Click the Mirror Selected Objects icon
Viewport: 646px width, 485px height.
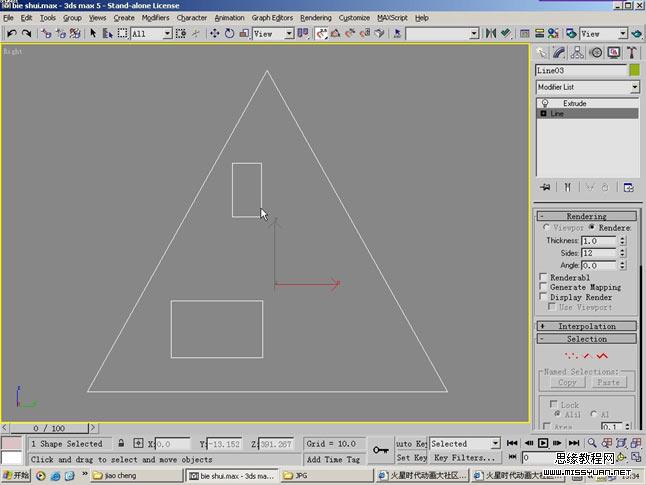coord(490,33)
